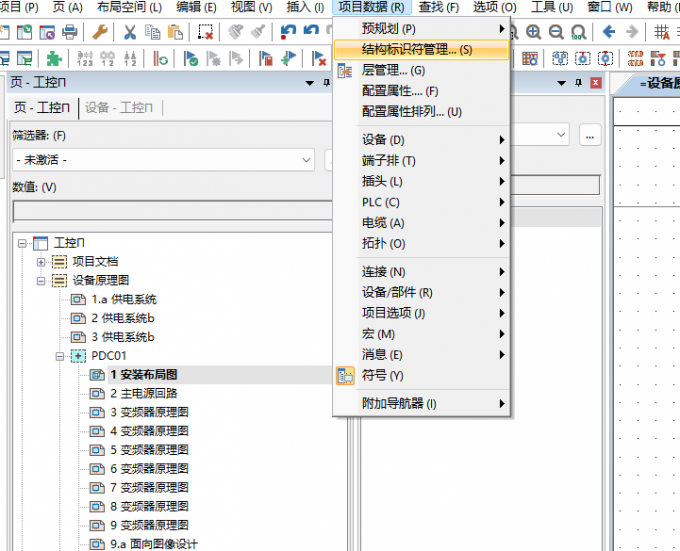Choose 配置属性排列... (U) menu item
Image resolution: width=680 pixels, height=551 pixels.
click(x=421, y=112)
